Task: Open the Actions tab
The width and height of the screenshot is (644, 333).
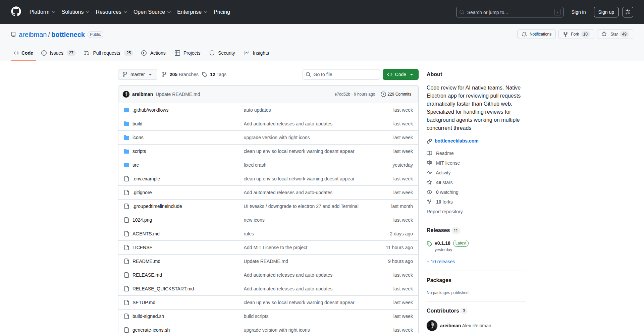Action: [x=153, y=53]
